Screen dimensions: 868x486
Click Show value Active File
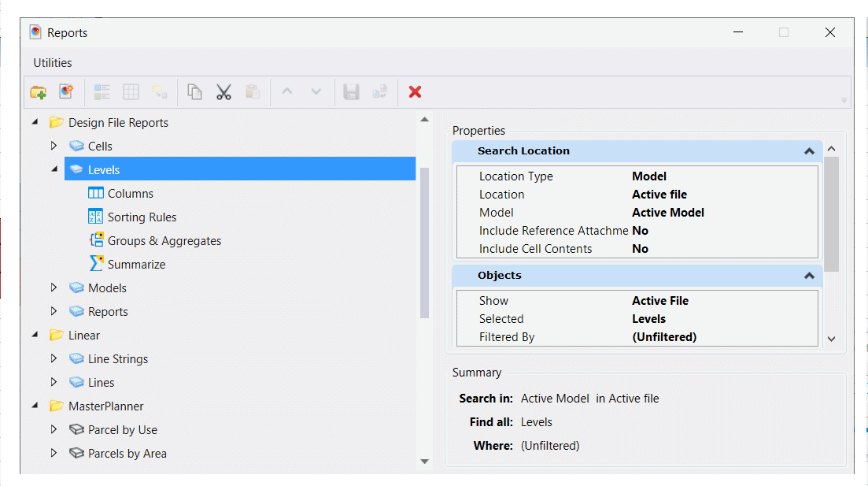660,301
